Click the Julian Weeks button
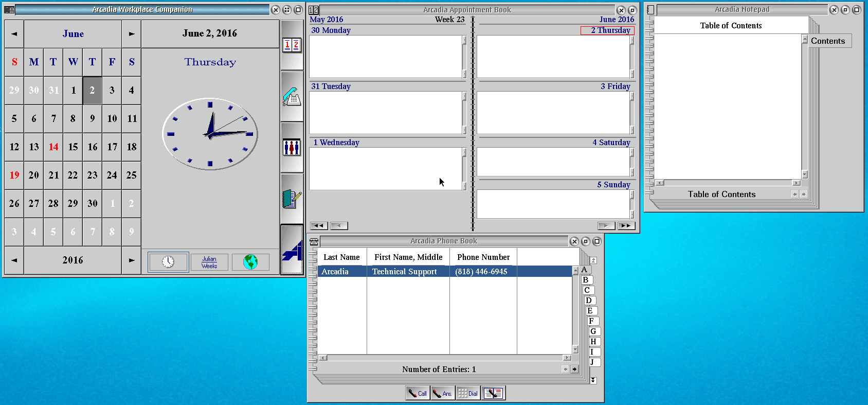868x405 pixels. 209,262
